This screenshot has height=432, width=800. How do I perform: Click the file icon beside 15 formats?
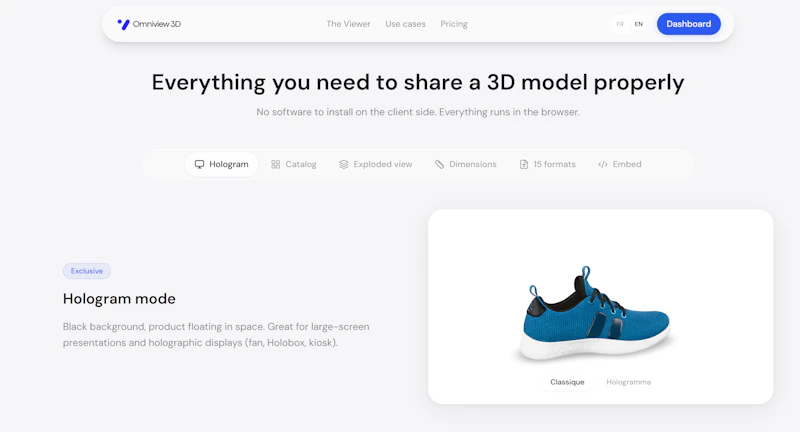524,164
